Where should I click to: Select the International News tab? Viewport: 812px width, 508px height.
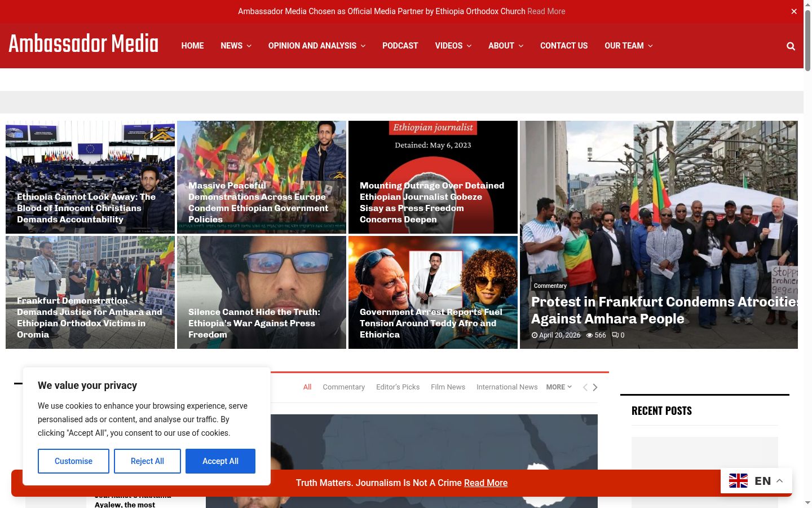click(507, 387)
